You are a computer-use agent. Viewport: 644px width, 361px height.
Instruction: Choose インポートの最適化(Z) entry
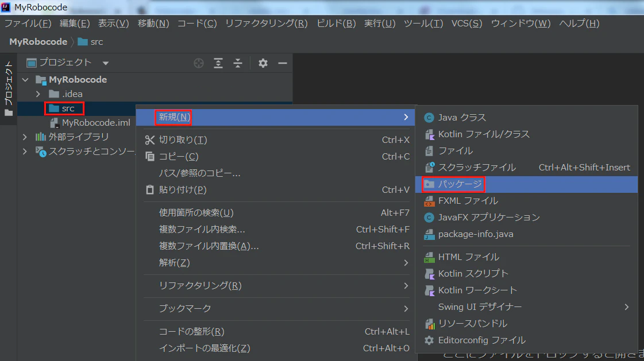click(x=277, y=348)
